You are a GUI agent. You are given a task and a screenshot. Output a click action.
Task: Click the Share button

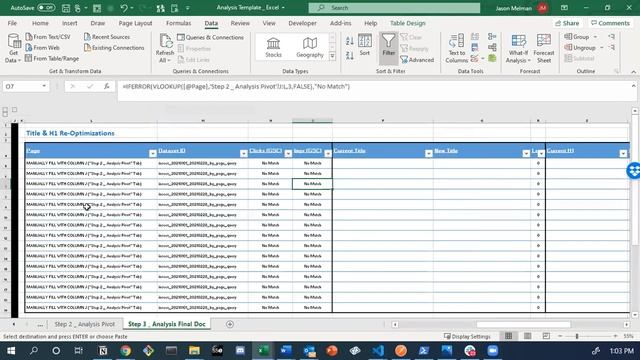click(x=567, y=23)
